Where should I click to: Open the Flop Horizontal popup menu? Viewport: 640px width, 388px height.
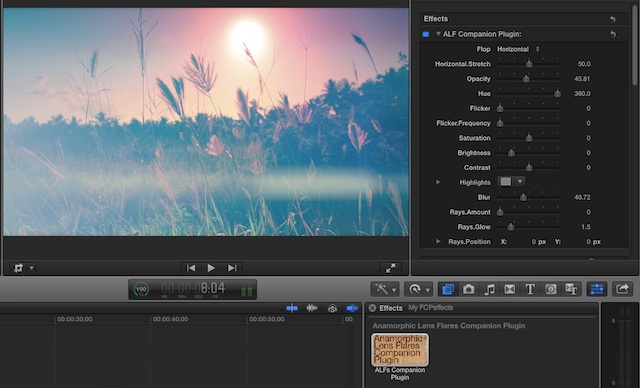[x=518, y=49]
